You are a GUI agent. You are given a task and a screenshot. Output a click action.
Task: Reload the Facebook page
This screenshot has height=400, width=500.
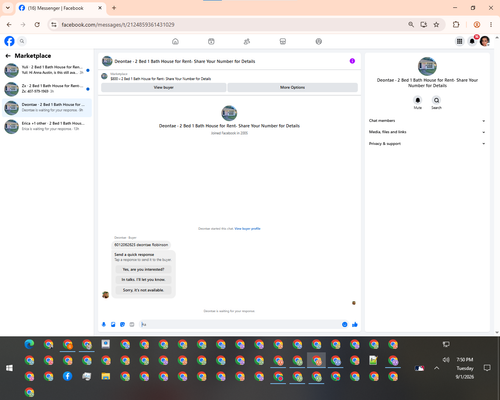37,25
